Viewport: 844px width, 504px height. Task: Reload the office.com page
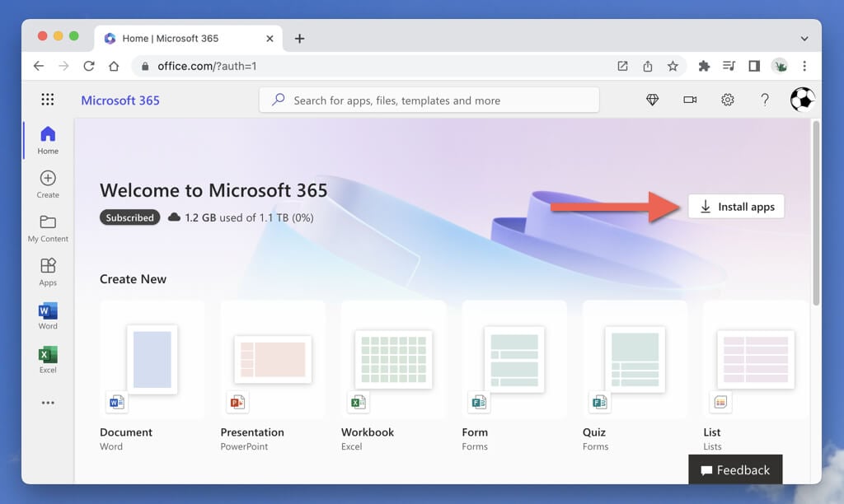(x=89, y=66)
